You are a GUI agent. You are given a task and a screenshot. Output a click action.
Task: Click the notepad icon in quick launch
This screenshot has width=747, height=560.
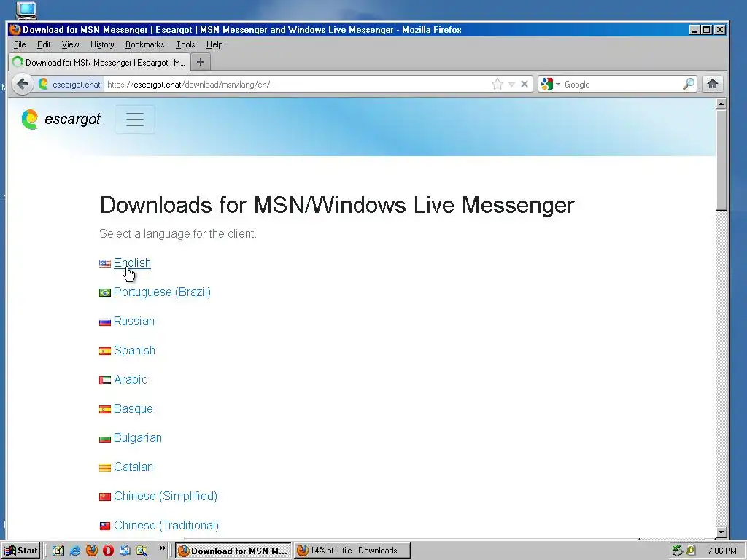(58, 551)
